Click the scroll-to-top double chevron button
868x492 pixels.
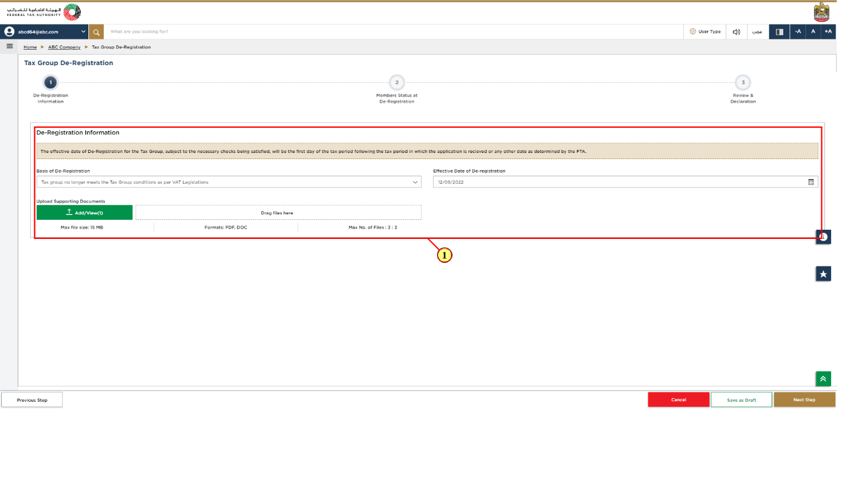823,379
